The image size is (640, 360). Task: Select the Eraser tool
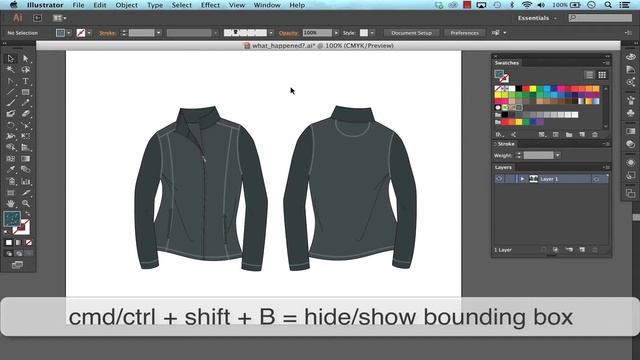point(25,114)
